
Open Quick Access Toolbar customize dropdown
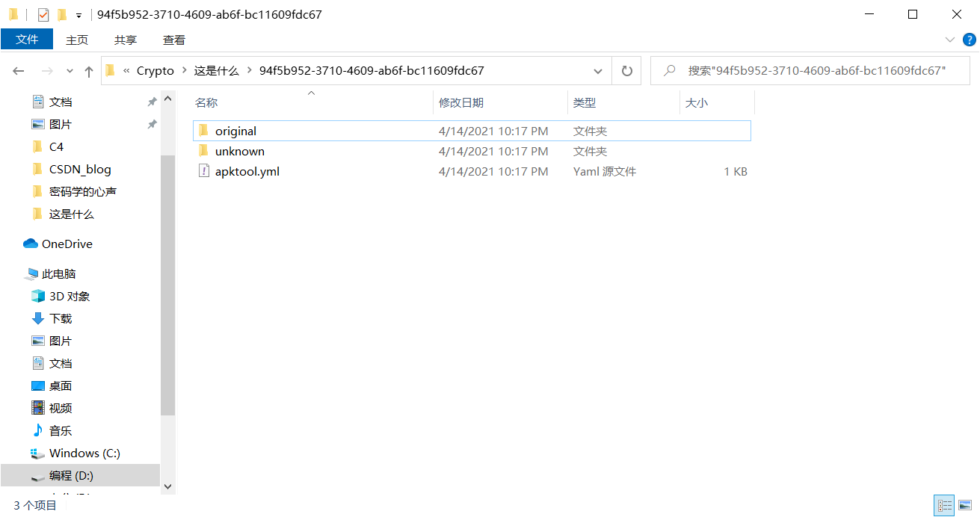pyautogui.click(x=78, y=15)
